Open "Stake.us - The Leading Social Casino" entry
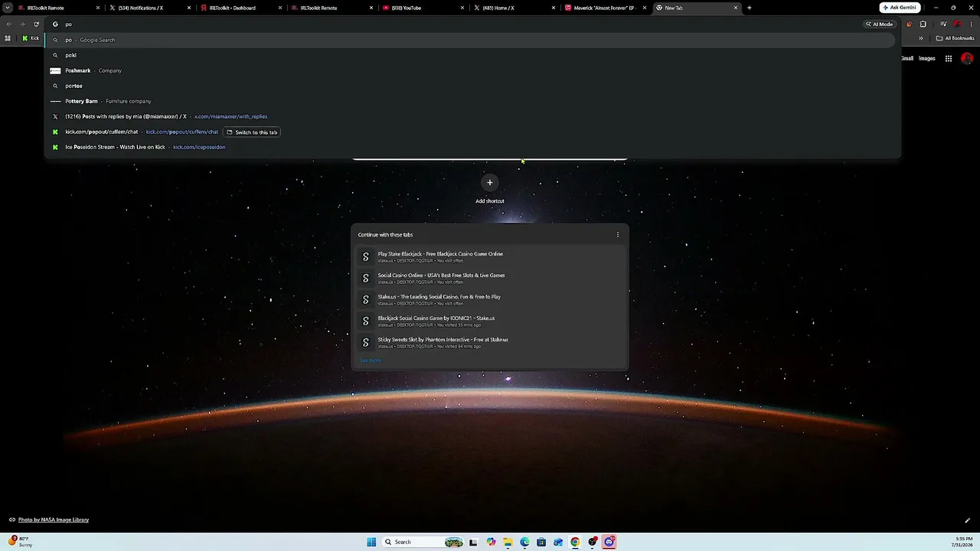 (490, 299)
